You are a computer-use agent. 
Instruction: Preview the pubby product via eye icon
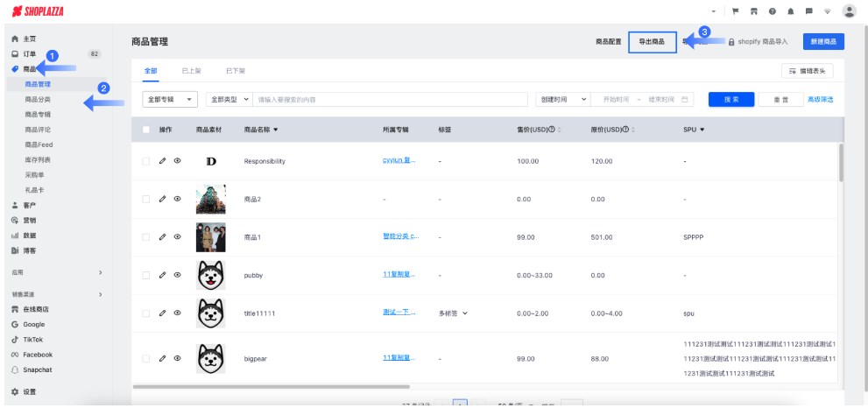point(177,275)
